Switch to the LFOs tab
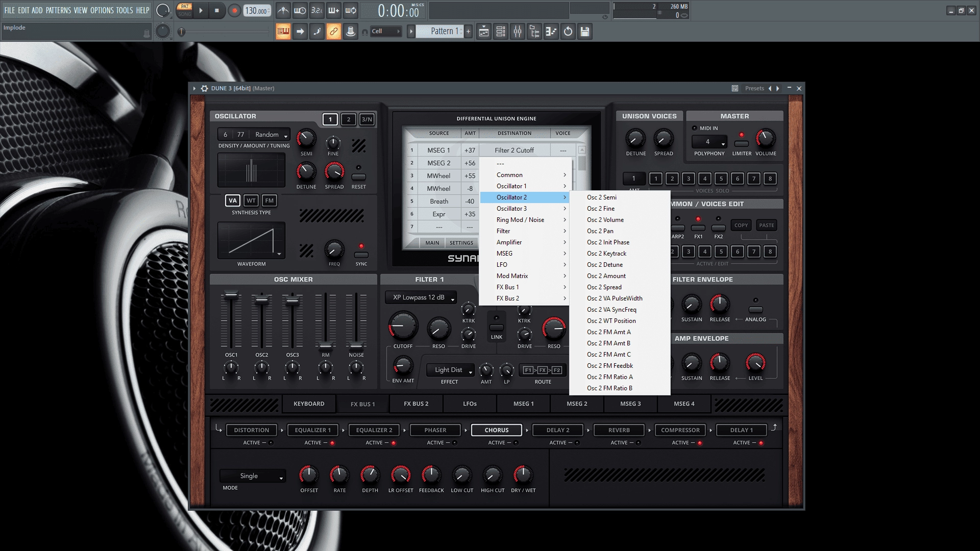Viewport: 980px width, 551px height. point(470,404)
